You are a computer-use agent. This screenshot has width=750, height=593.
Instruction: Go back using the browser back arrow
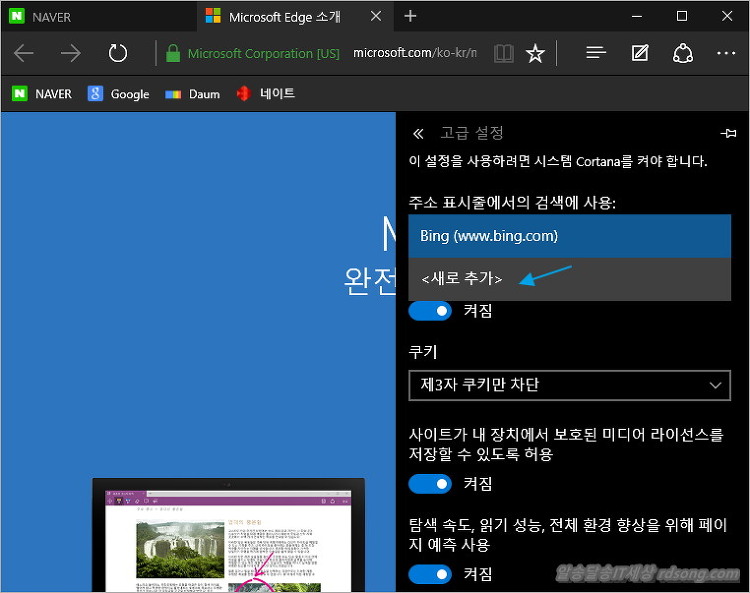coord(24,54)
